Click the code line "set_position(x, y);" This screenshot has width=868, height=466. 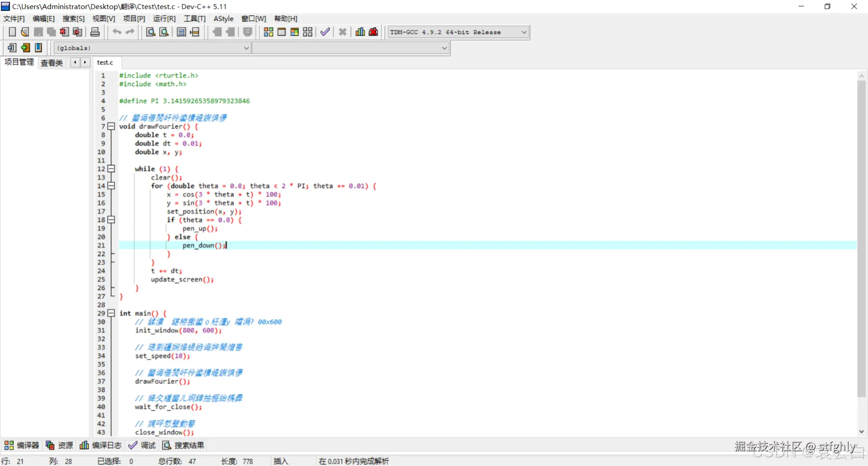tap(204, 212)
